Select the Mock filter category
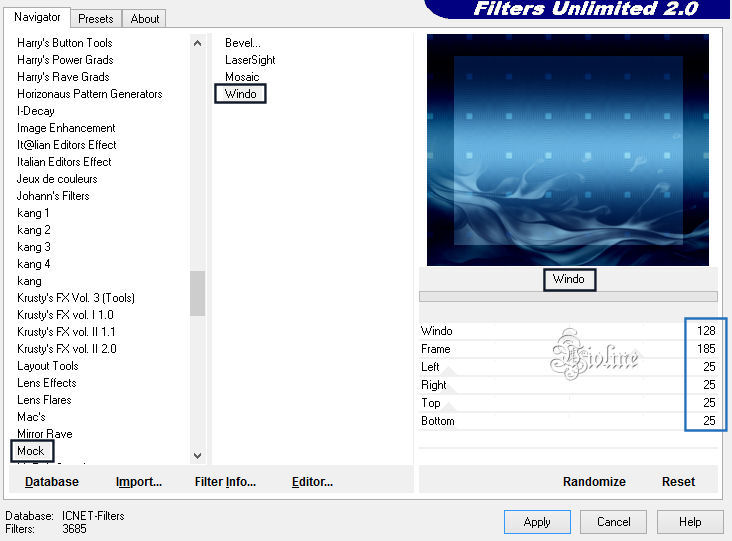Image resolution: width=732 pixels, height=541 pixels. point(31,451)
